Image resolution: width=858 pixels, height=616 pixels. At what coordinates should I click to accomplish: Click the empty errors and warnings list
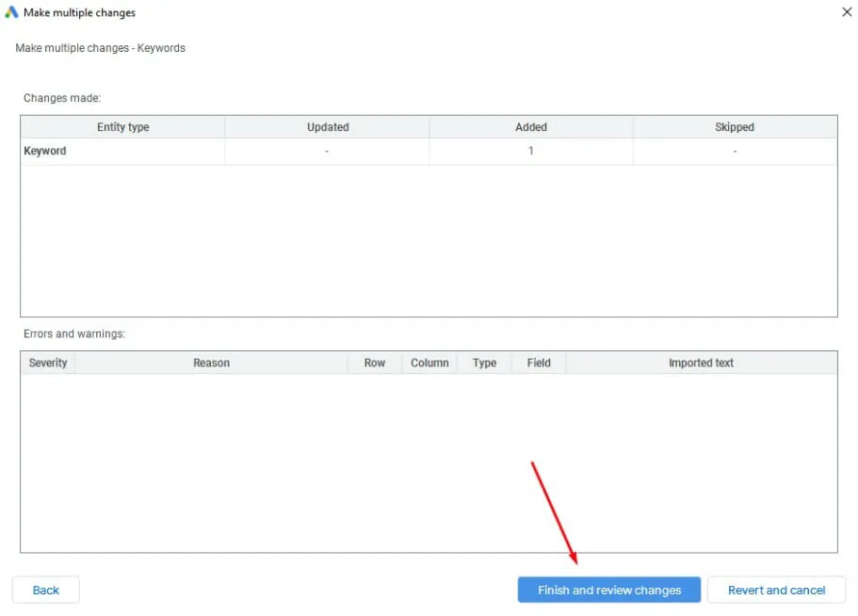pos(429,462)
